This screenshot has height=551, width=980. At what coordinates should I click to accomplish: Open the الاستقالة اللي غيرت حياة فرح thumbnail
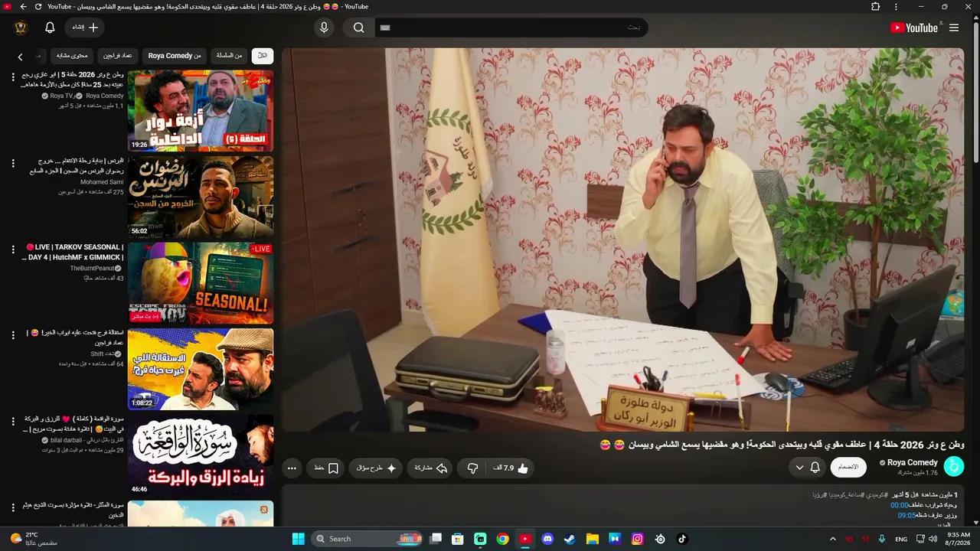[x=201, y=369]
